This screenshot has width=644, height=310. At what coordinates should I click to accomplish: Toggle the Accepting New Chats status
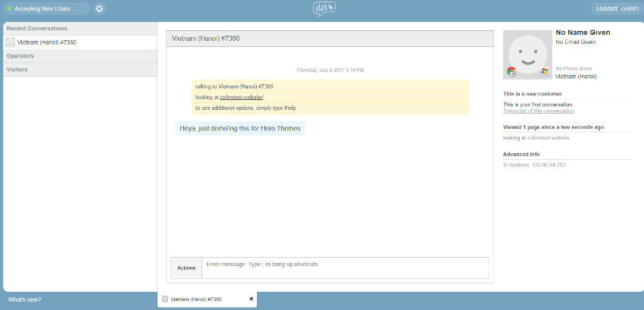coord(46,8)
